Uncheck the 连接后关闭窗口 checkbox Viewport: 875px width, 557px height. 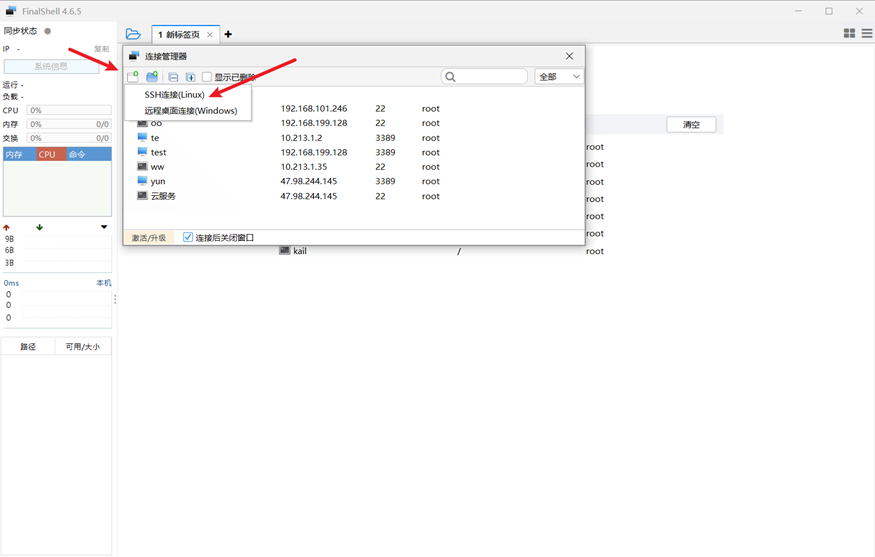(x=187, y=238)
